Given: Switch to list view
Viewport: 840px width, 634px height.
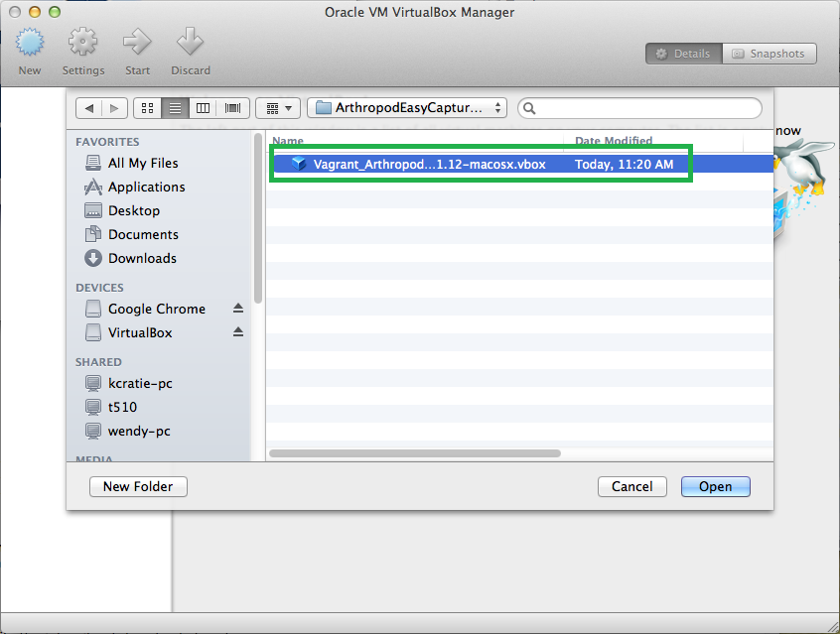Looking at the screenshot, I should 175,108.
